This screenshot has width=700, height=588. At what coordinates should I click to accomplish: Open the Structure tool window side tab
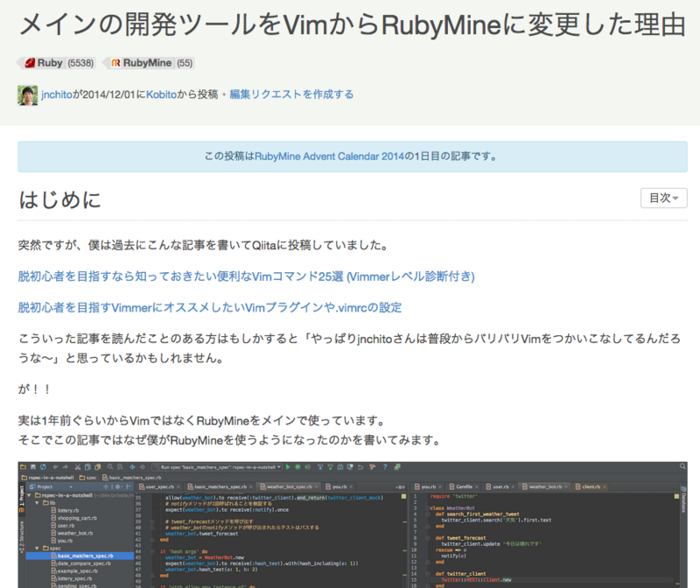point(21,537)
